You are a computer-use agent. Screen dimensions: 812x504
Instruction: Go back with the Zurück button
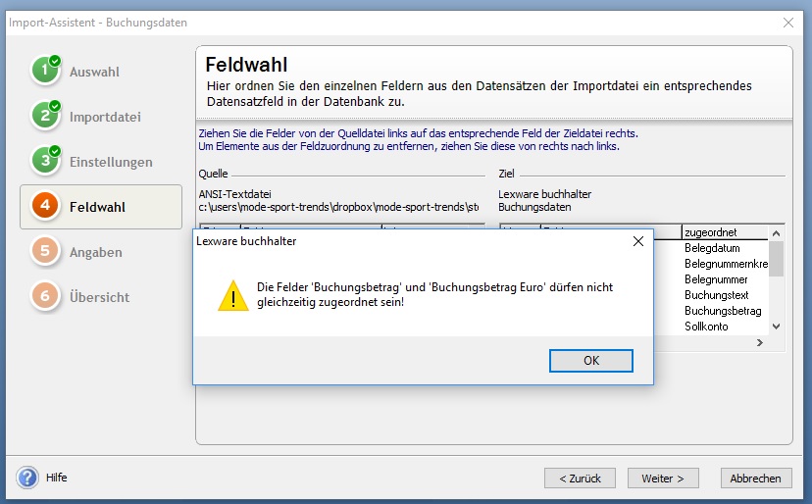pyautogui.click(x=580, y=478)
